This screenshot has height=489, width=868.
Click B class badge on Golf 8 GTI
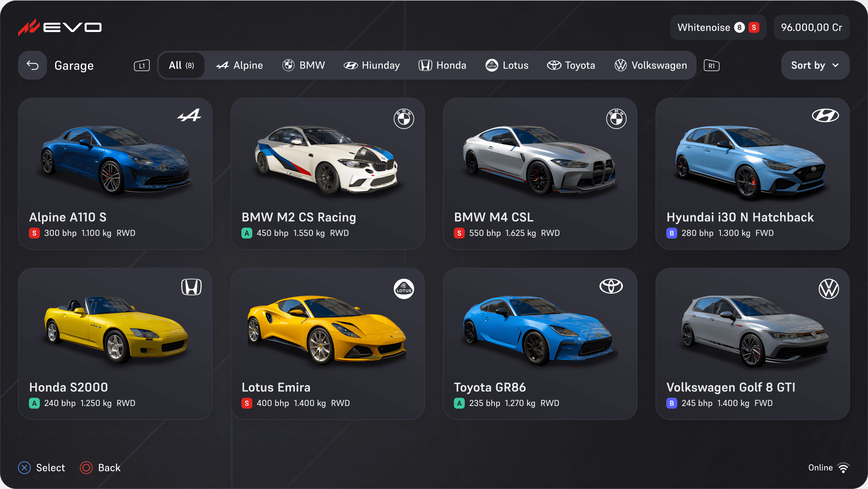pos(672,403)
